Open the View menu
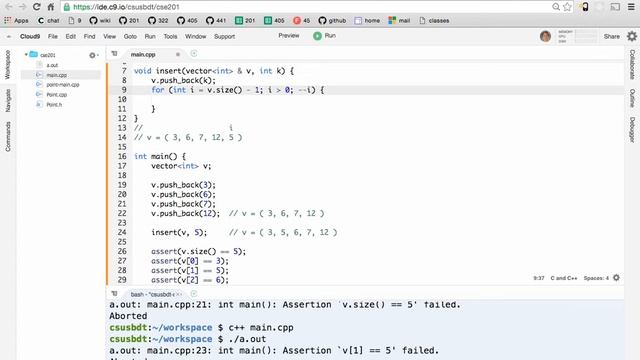The width and height of the screenshot is (640, 360). [109, 36]
